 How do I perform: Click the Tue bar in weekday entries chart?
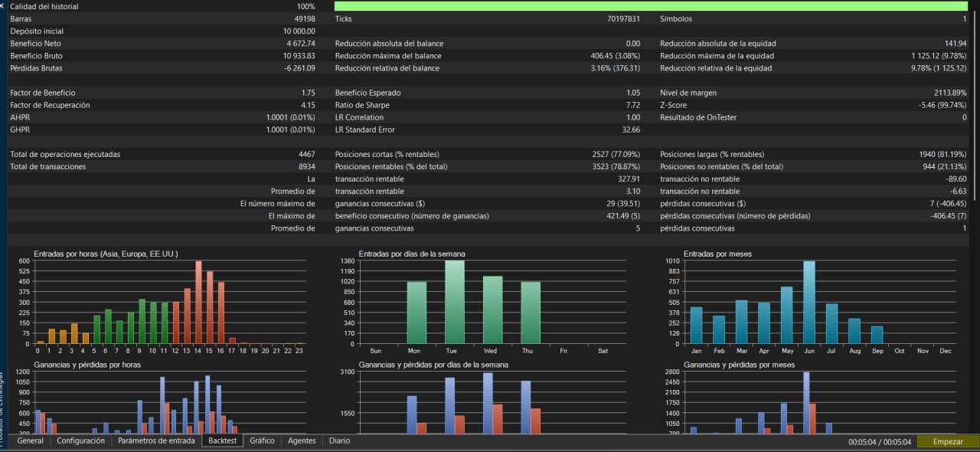[x=455, y=302]
